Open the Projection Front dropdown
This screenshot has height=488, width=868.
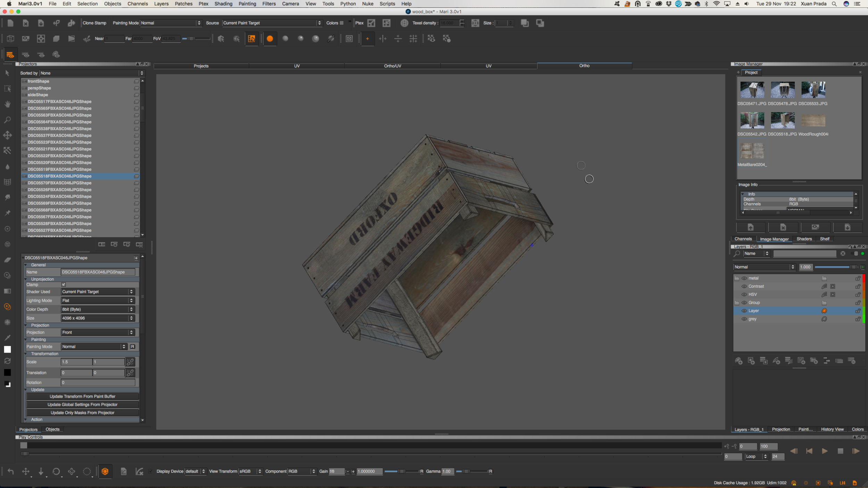click(x=98, y=332)
